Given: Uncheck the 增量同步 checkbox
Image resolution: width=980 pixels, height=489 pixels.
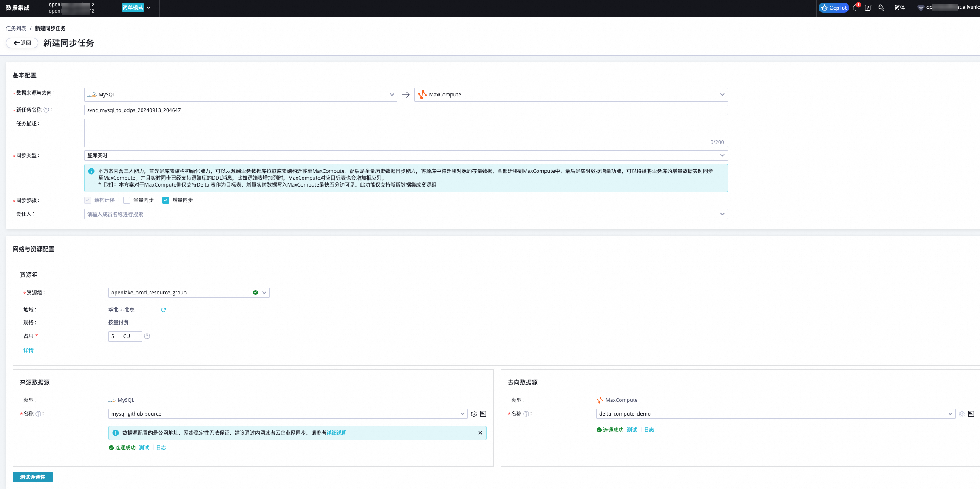Looking at the screenshot, I should pos(166,200).
